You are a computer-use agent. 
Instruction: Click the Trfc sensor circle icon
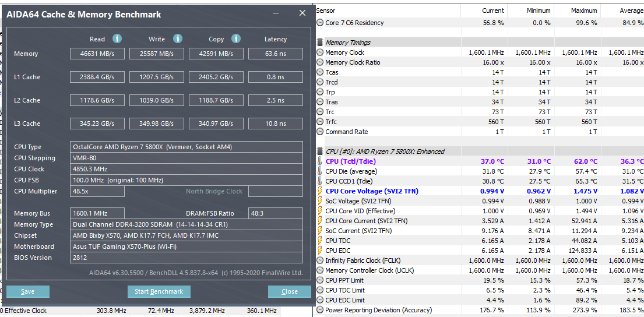point(320,122)
